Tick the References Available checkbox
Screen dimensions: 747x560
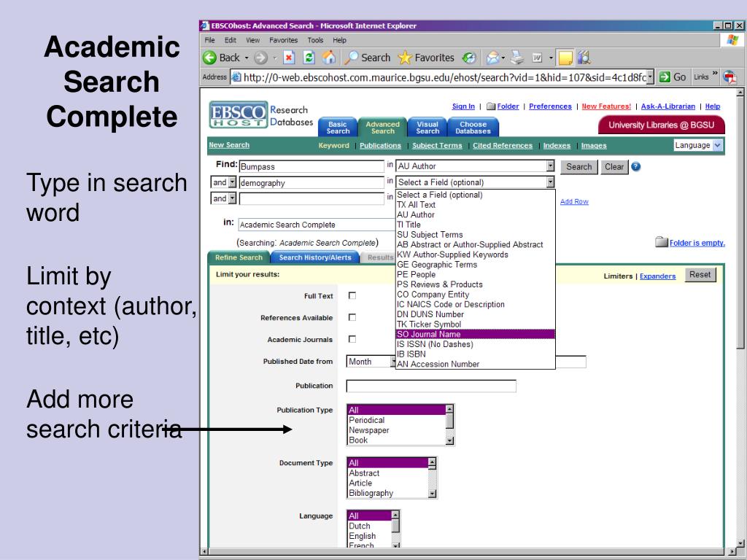[x=352, y=317]
